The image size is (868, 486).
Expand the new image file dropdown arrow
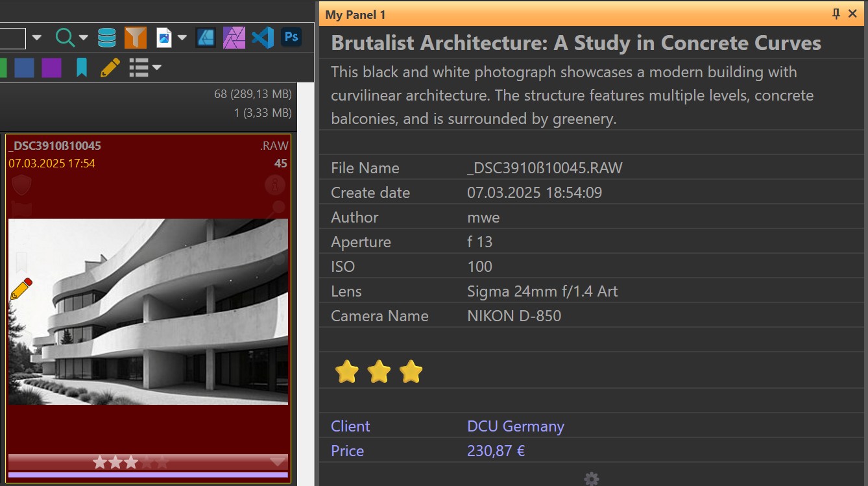coord(182,38)
